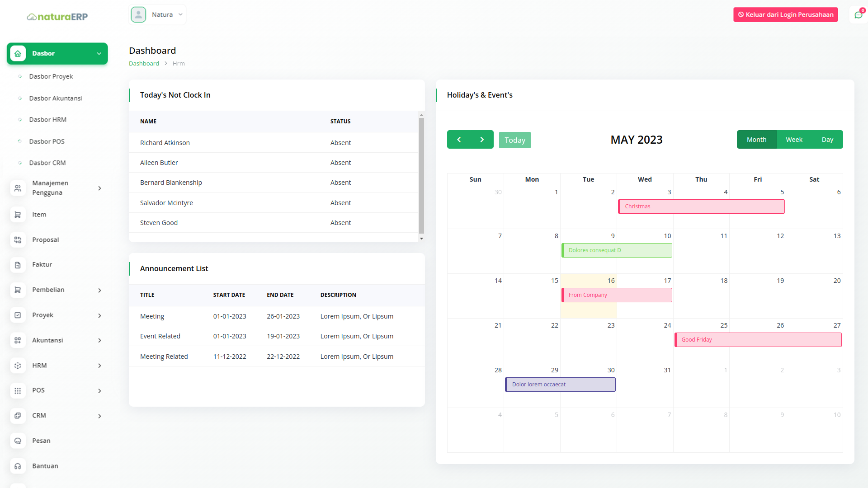This screenshot has height=488, width=868.
Task: Go to next month arrow
Action: [482, 140]
